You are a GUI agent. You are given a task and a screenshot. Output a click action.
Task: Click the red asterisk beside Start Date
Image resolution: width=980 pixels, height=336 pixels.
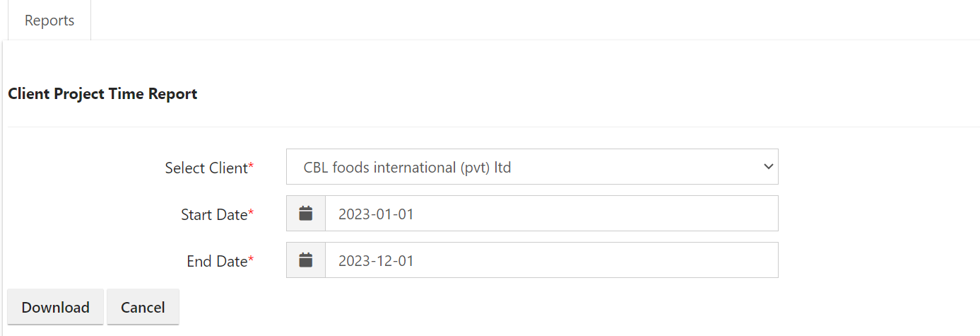pyautogui.click(x=251, y=213)
